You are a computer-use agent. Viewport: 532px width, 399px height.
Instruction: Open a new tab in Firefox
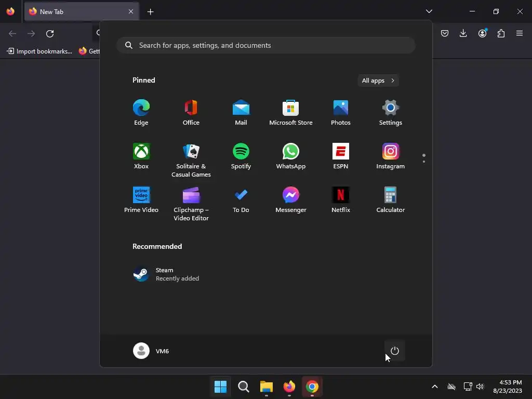(150, 12)
